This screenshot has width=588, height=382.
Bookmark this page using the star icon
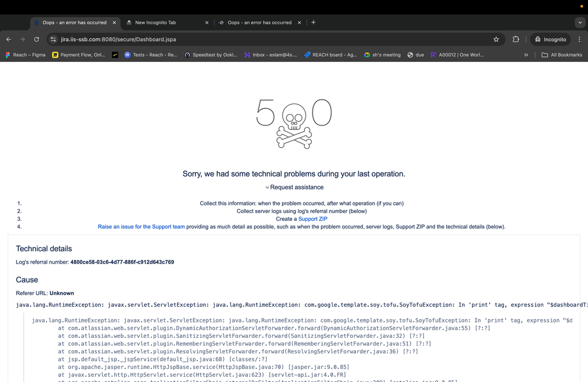coord(496,39)
